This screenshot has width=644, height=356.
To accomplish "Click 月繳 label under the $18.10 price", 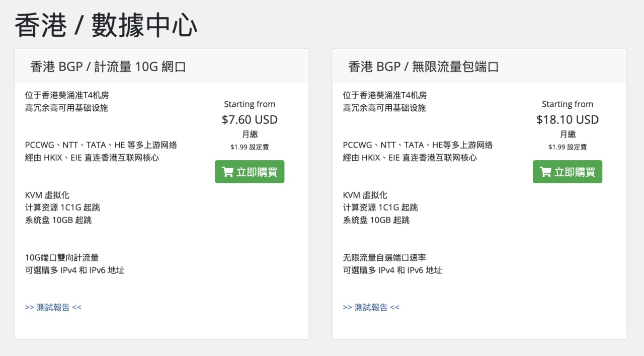I will (x=568, y=134).
